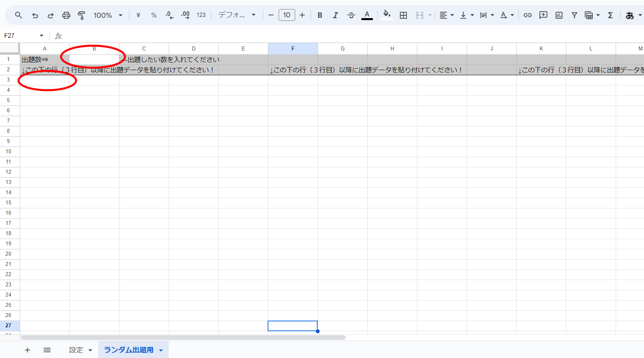Format as currency with yen icon
The image size is (644, 358).
[138, 15]
